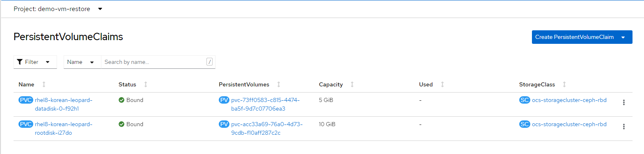Click Create PersistentVolumeClaim button
This screenshot has width=644, height=154.
click(x=574, y=37)
